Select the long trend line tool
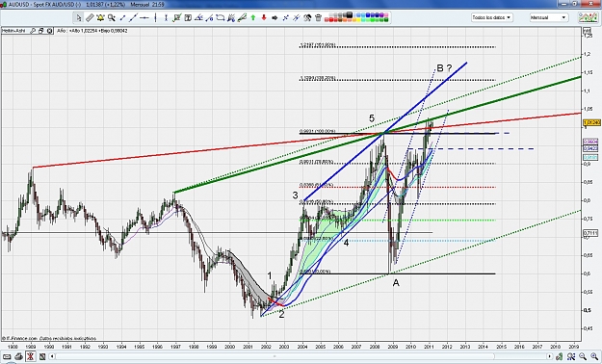 (x=133, y=17)
